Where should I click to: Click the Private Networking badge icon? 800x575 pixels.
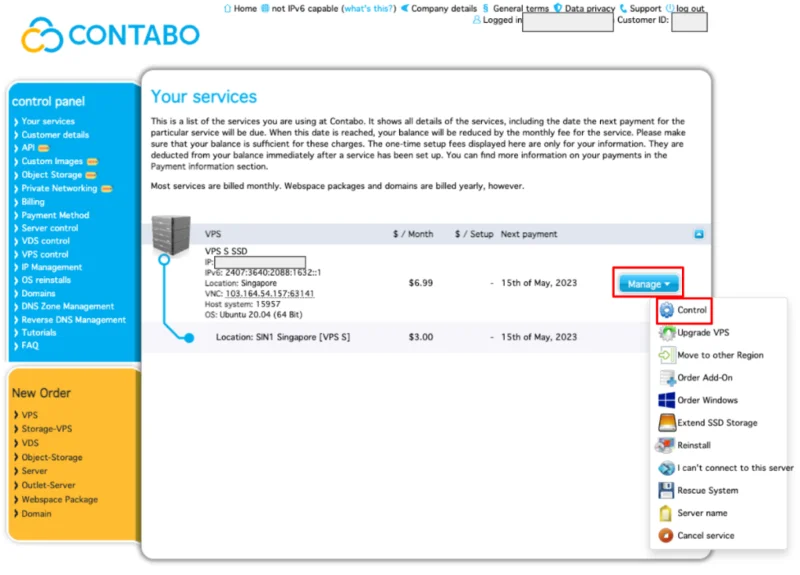pyautogui.click(x=107, y=189)
